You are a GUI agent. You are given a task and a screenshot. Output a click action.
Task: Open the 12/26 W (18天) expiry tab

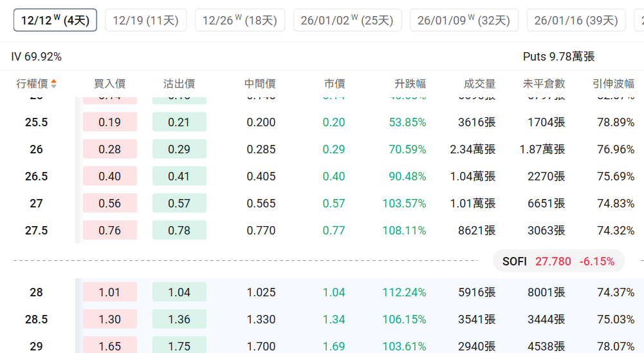tap(239, 21)
